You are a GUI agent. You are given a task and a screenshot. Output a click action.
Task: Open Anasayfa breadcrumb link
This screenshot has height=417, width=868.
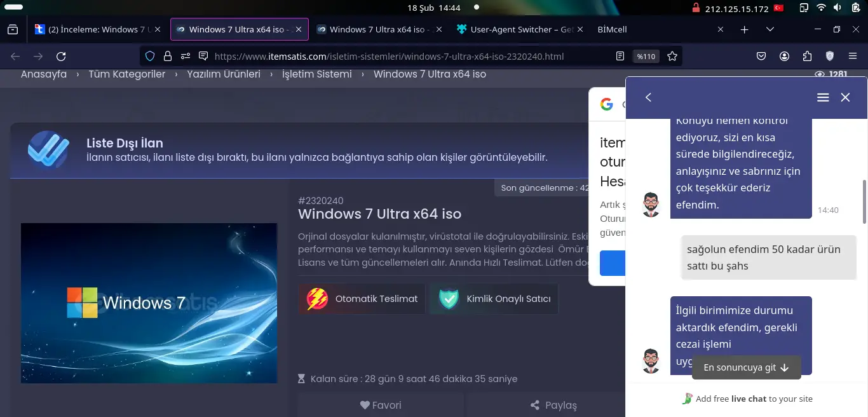(44, 74)
